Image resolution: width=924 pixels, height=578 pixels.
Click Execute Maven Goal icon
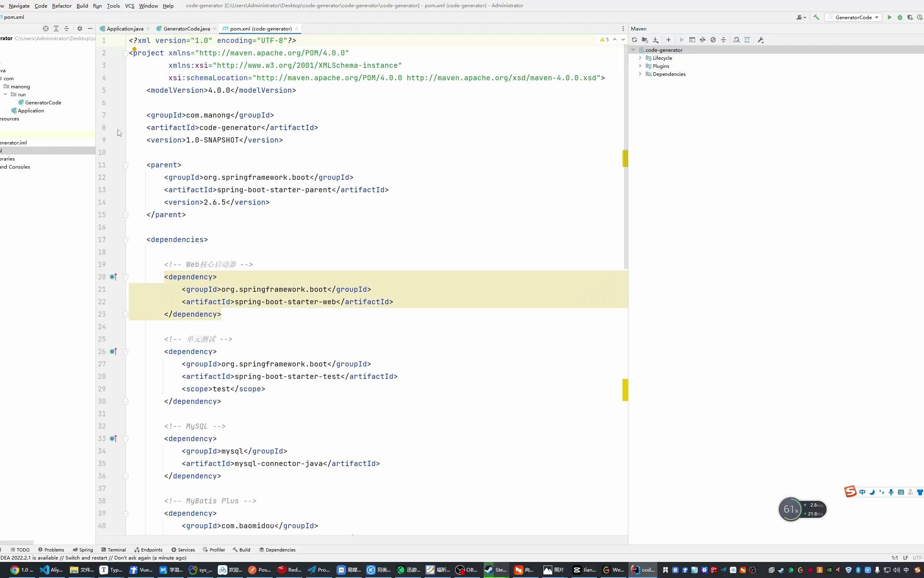(692, 40)
